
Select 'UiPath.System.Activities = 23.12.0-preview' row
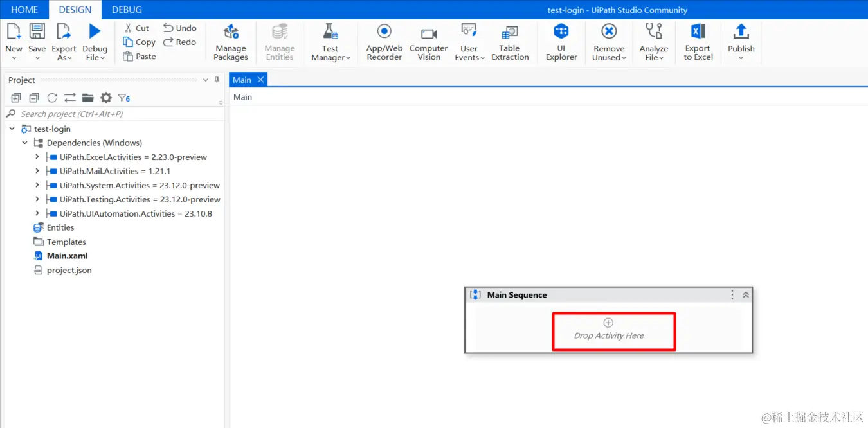[140, 185]
